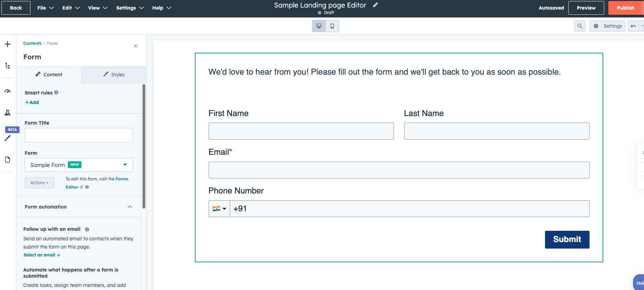Click the undo arrow icon
This screenshot has width=644, height=290.
pos(633,26)
